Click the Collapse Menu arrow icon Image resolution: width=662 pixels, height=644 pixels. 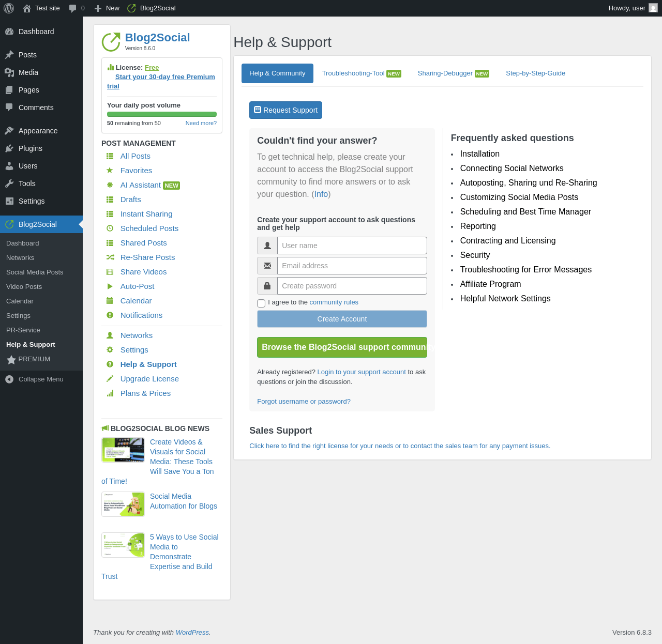pyautogui.click(x=9, y=379)
